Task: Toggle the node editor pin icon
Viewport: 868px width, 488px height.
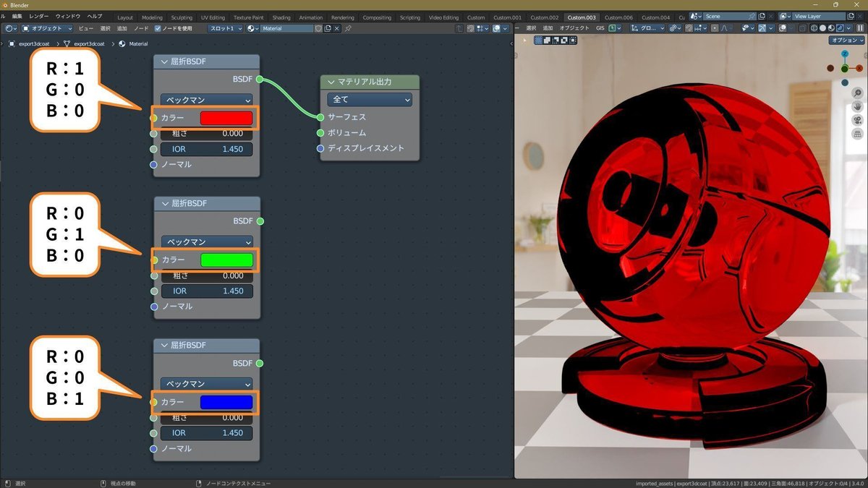Action: (x=348, y=28)
